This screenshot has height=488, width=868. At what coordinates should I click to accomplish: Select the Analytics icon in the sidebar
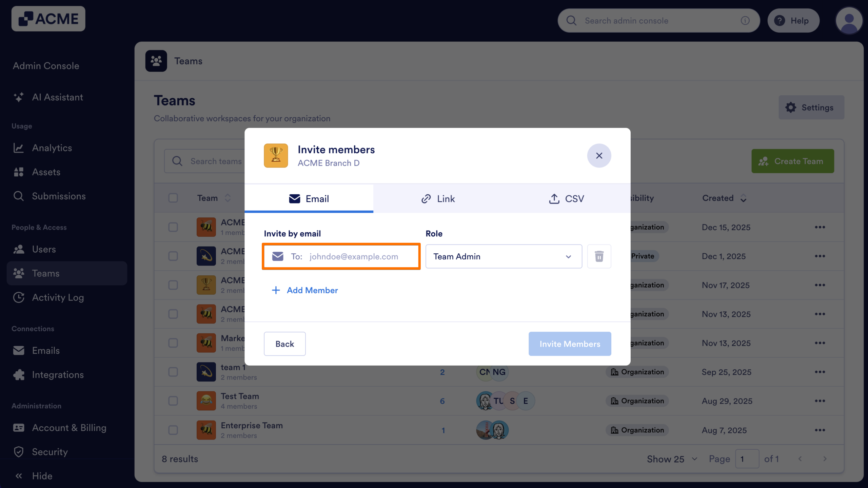(19, 148)
